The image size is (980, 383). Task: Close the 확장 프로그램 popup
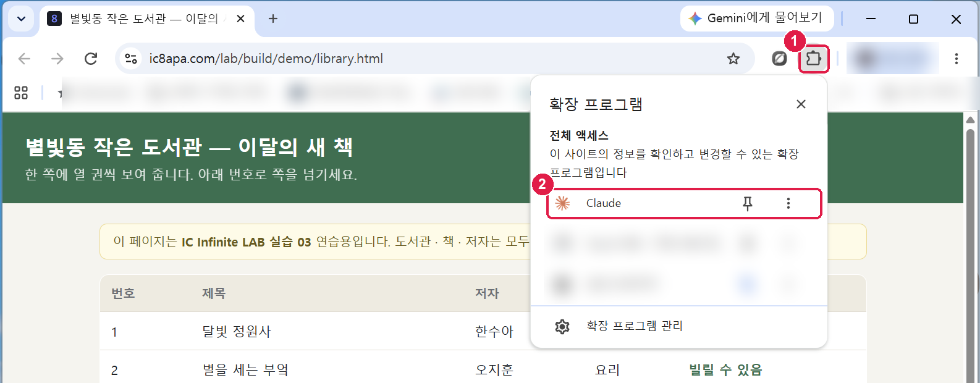801,104
